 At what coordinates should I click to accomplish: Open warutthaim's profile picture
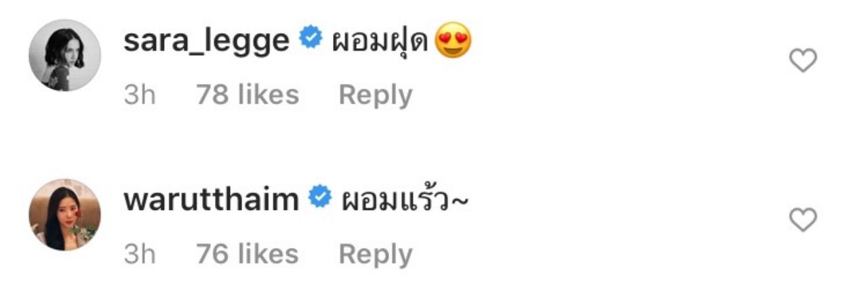click(64, 215)
